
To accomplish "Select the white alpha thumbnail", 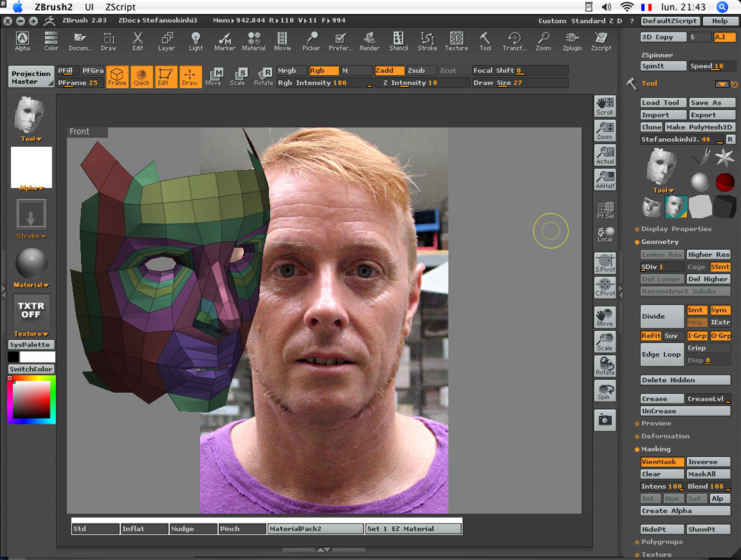I will pyautogui.click(x=31, y=167).
